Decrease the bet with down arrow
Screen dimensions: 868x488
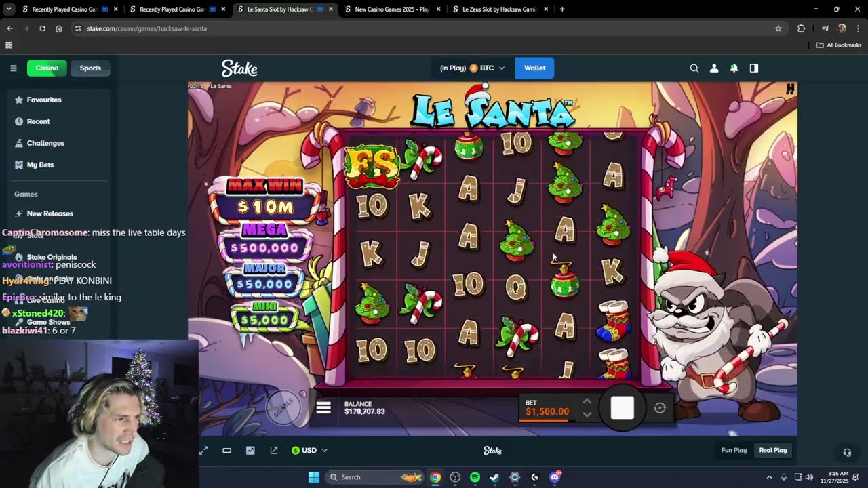[587, 414]
